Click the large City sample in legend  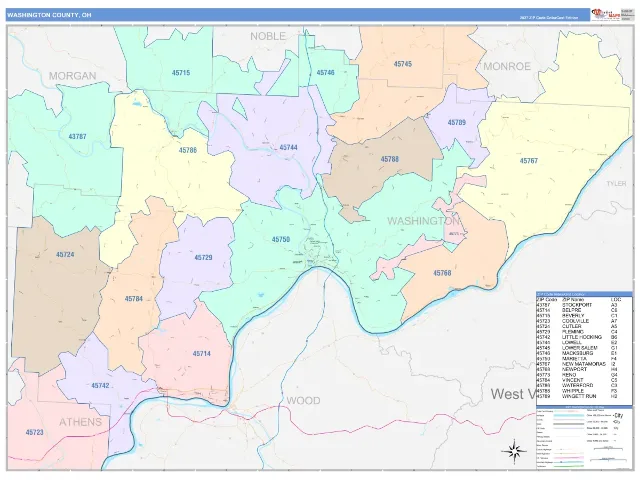(618, 416)
